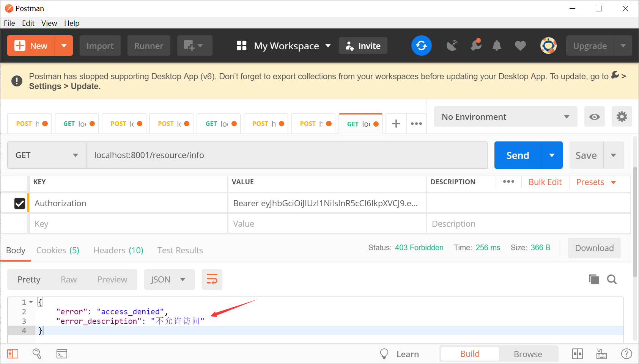Open the New button dropdown arrow

tap(64, 46)
